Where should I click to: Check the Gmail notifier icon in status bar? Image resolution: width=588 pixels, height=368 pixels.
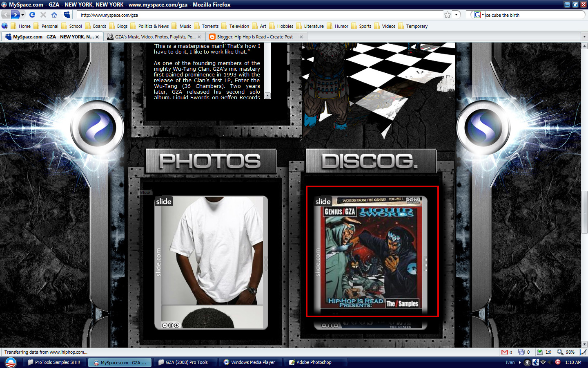505,352
